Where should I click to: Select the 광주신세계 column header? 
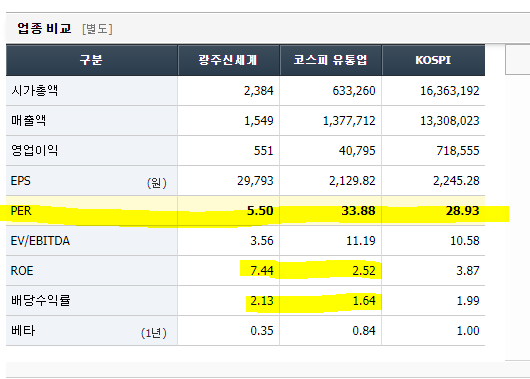pos(228,60)
